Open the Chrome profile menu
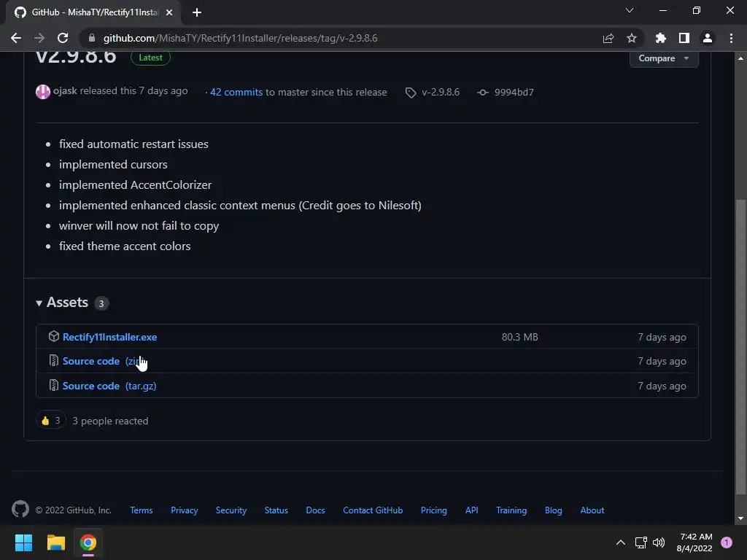747x560 pixels. pos(708,38)
